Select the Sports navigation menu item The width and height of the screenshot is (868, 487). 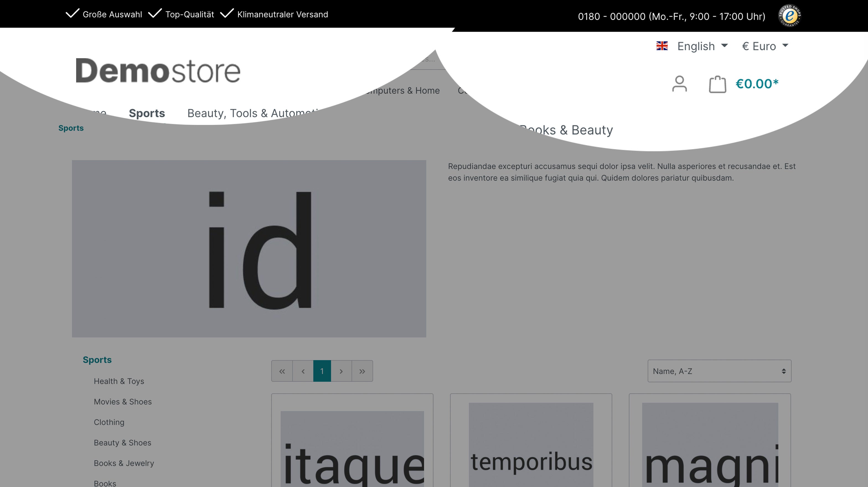[x=147, y=113]
